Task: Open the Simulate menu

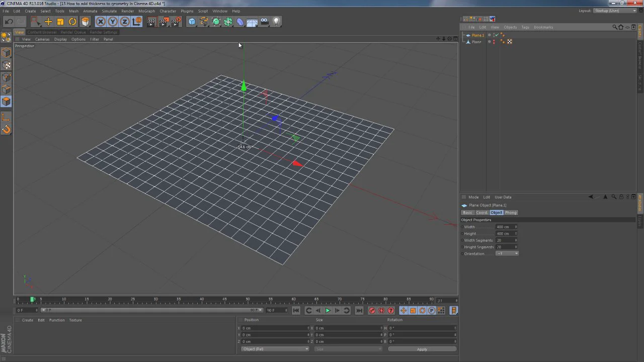Action: pos(109,11)
